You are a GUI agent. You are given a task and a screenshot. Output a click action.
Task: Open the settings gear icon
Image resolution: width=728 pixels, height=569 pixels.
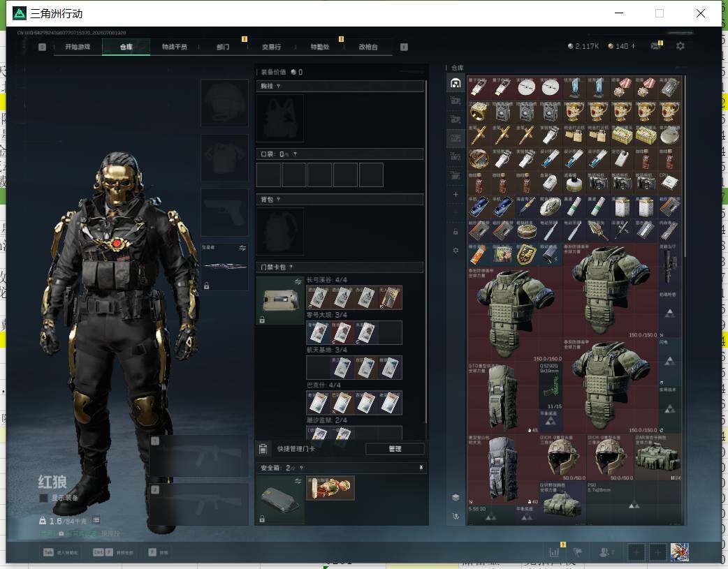point(680,46)
